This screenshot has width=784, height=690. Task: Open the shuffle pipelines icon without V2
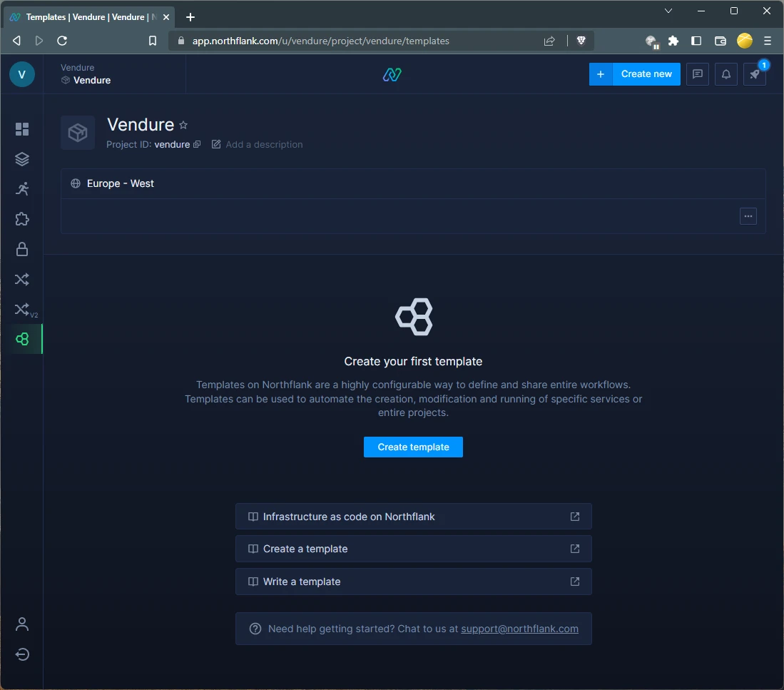point(22,279)
